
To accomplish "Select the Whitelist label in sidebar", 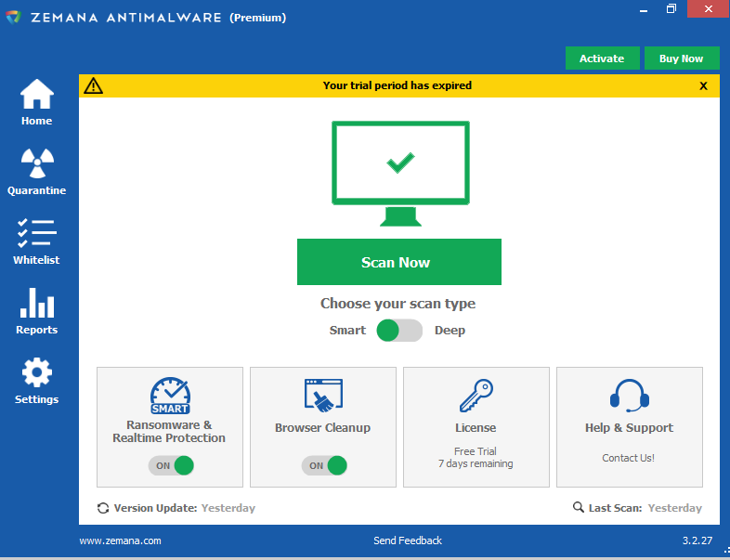I will pyautogui.click(x=37, y=260).
